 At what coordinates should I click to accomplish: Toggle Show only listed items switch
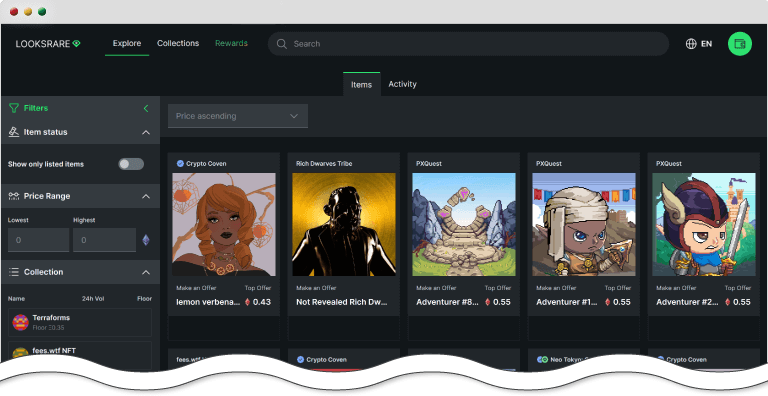[131, 164]
